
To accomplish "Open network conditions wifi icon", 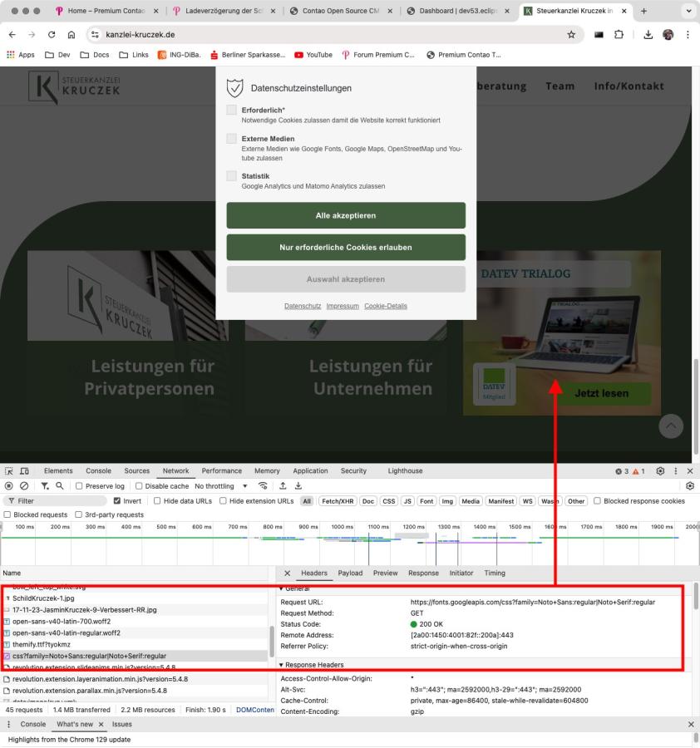I will (x=263, y=485).
